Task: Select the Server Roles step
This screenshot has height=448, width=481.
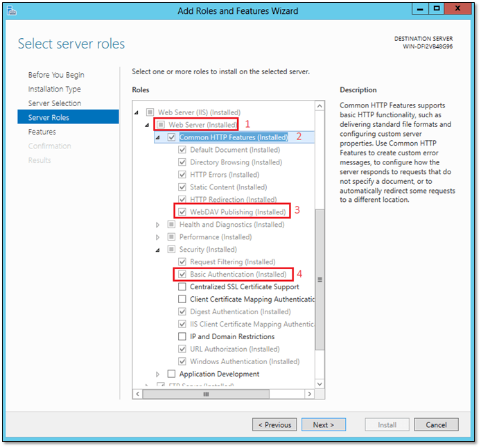Action: pyautogui.click(x=68, y=117)
